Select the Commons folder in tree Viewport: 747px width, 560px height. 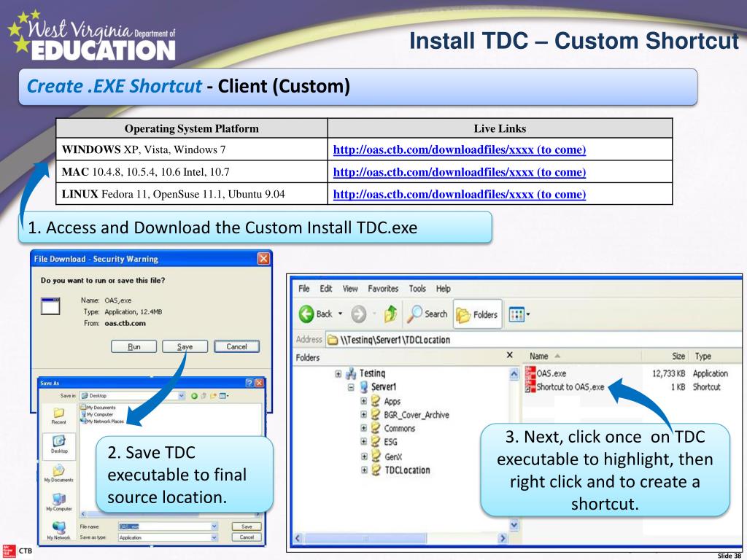coord(399,428)
